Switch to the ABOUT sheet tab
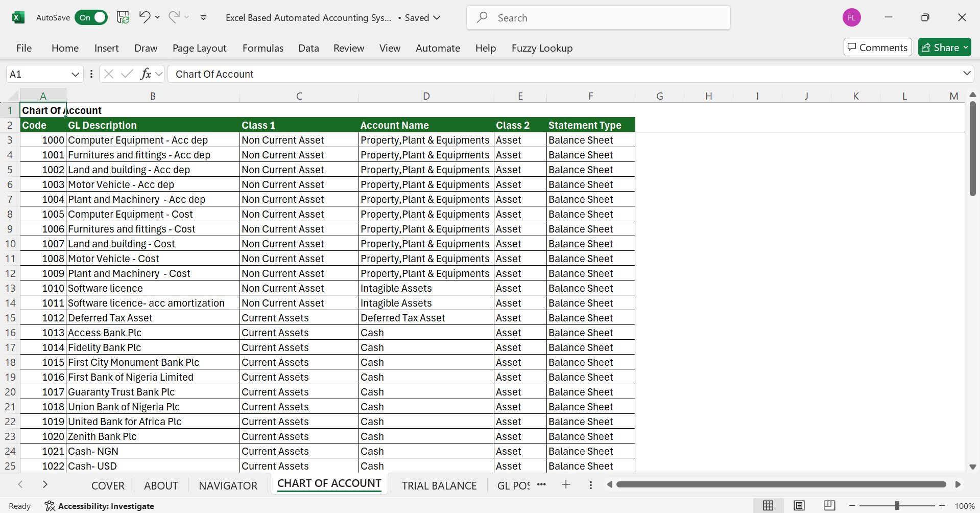 161,485
